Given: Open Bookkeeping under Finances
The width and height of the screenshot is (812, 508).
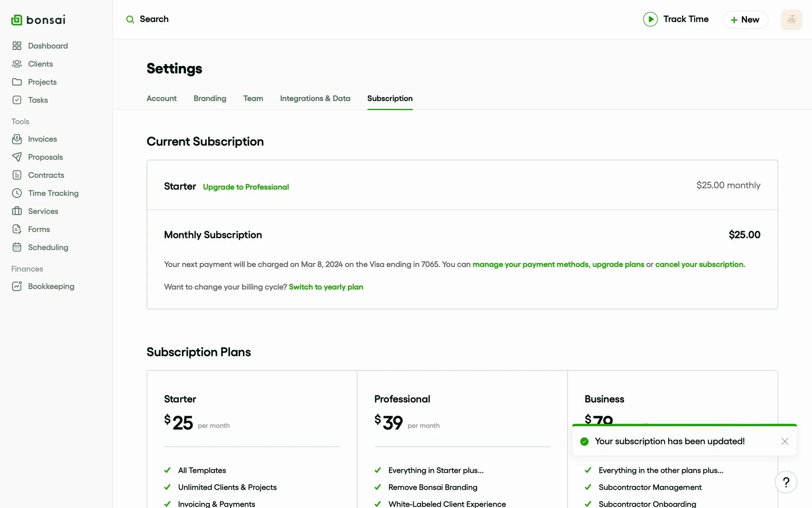Looking at the screenshot, I should coord(51,286).
